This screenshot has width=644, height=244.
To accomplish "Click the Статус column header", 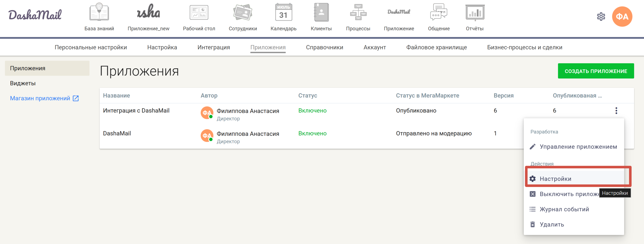I will pos(307,96).
